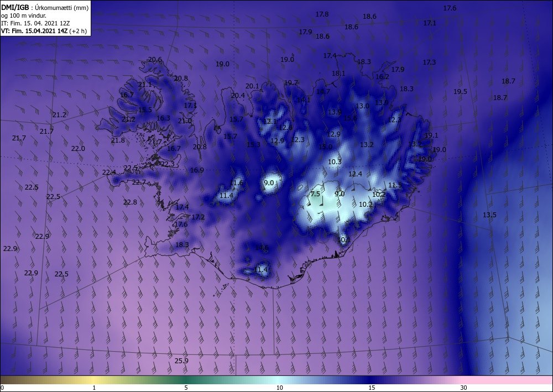Screen dimensions: 553x392
Task: Click the 30 tick label on the color scale
Action: [464, 388]
